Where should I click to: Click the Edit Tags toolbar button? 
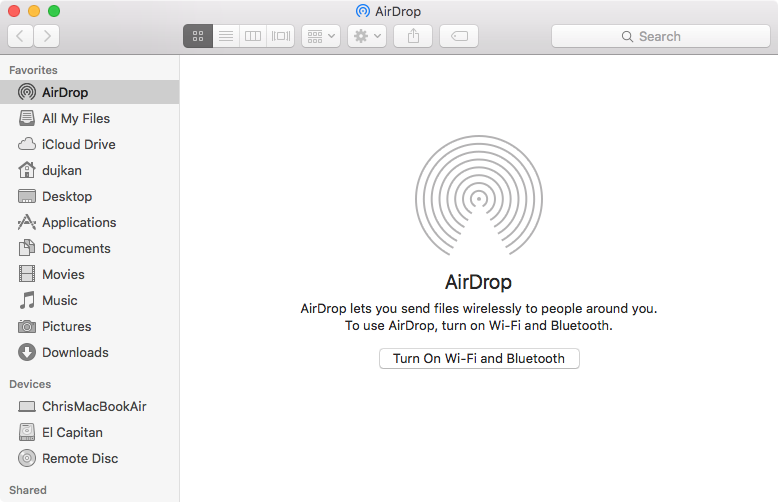[459, 36]
